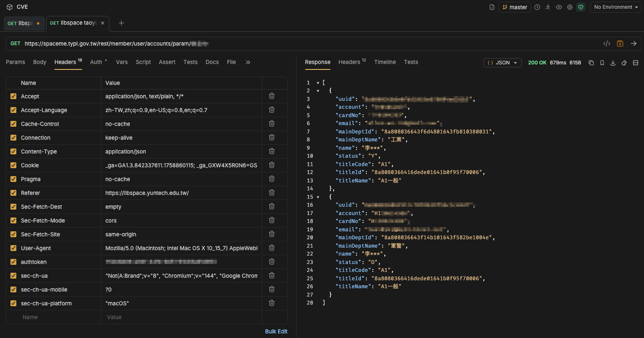644x338 pixels.
Task: Switch to the Body tab
Action: [40, 62]
